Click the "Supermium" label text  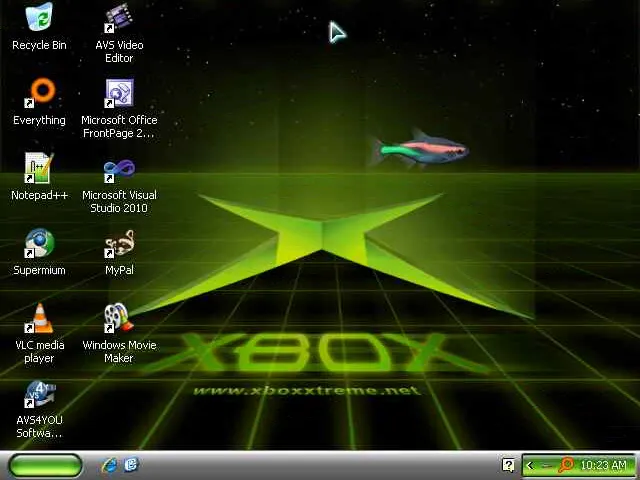39,270
